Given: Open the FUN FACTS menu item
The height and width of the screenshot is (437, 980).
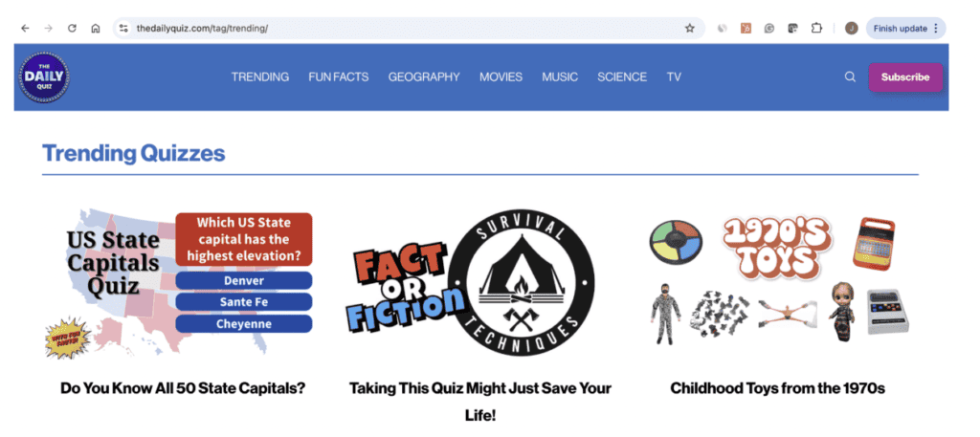Looking at the screenshot, I should pos(338,76).
